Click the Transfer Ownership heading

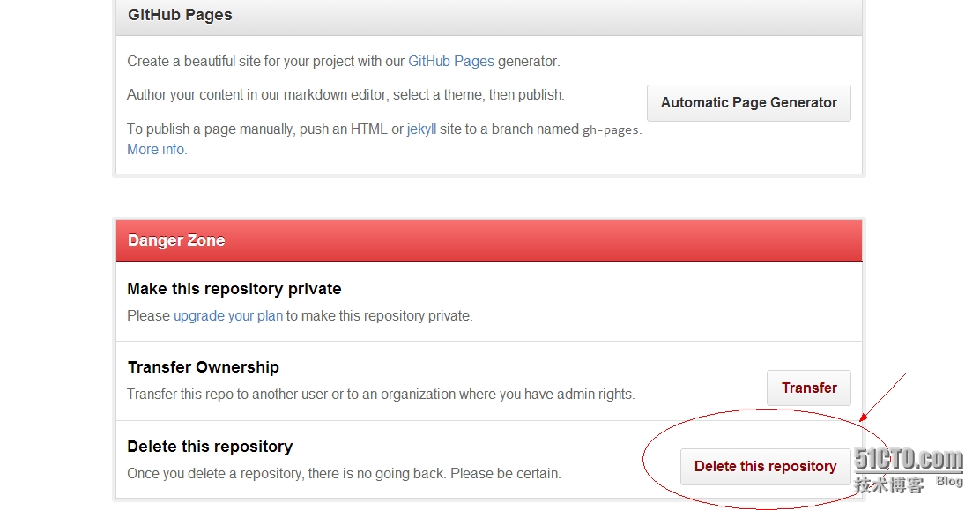(203, 367)
